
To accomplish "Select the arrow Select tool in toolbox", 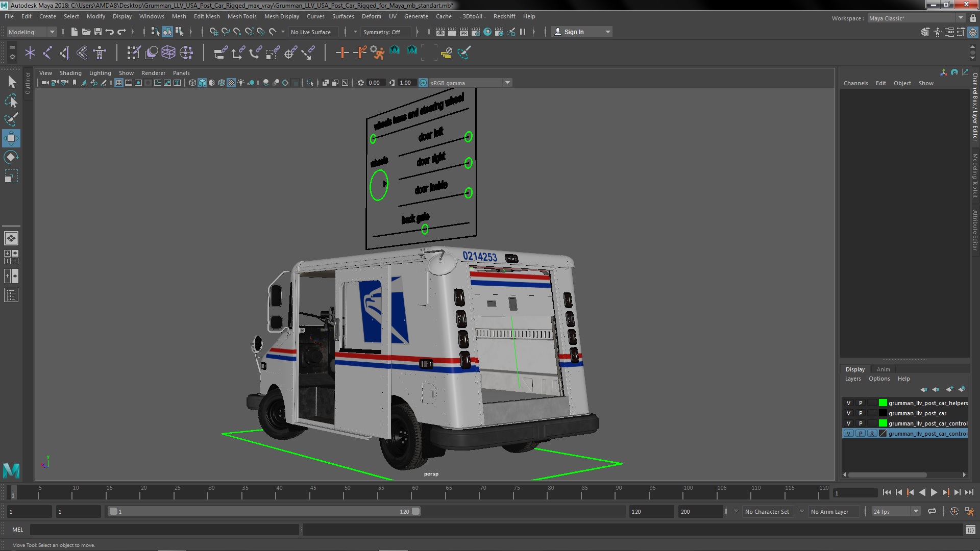I will tap(11, 82).
